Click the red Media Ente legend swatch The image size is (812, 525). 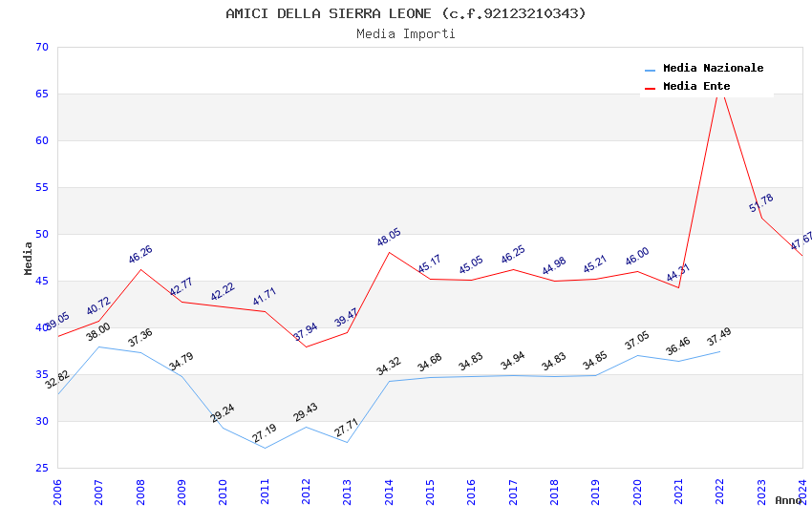(651, 88)
